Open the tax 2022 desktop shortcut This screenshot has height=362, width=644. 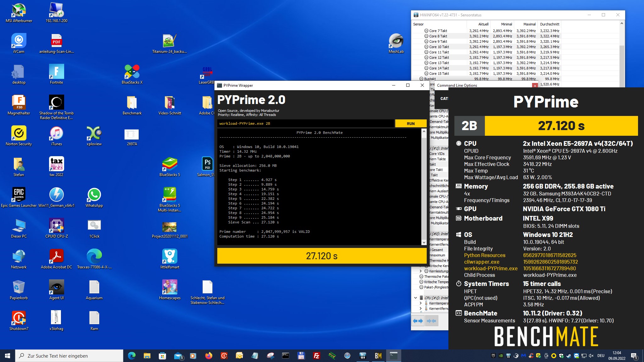57,167
